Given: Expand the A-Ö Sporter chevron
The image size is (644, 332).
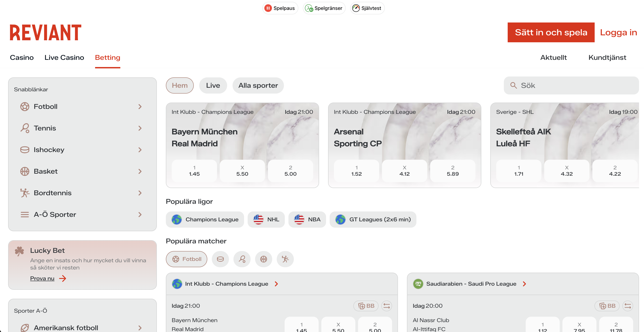Looking at the screenshot, I should (140, 214).
